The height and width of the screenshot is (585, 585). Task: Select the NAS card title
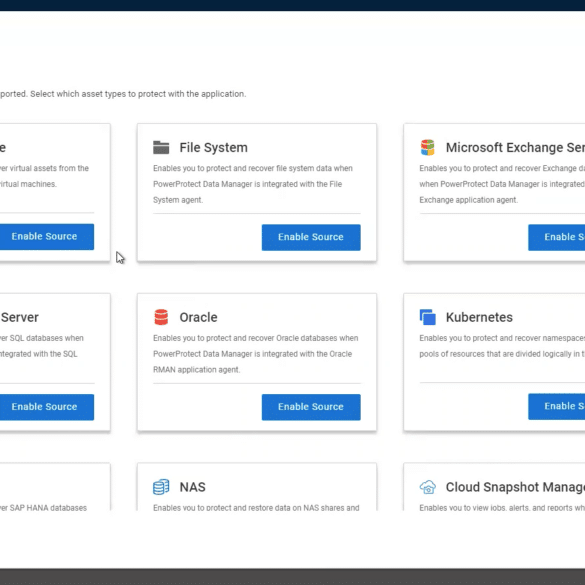(x=193, y=487)
